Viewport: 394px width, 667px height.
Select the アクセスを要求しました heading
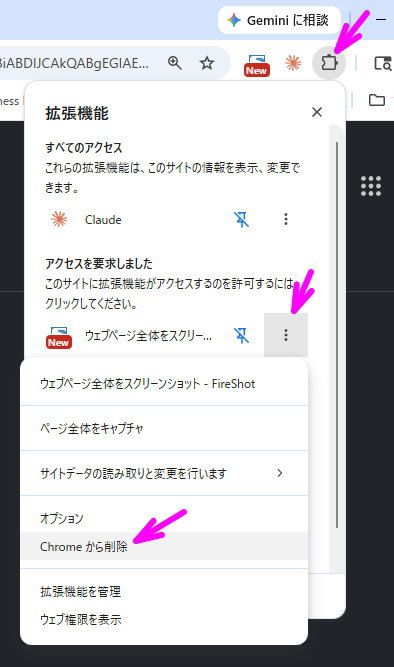99,263
